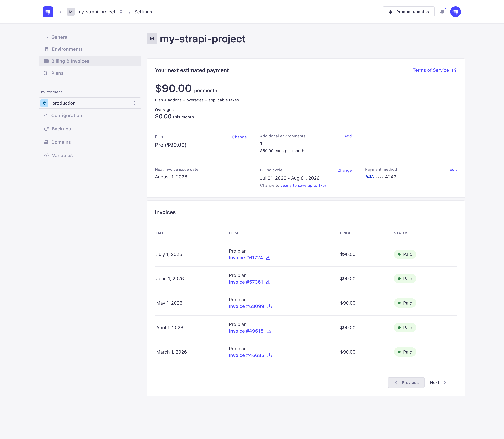Open Invoice #57361 link
The height and width of the screenshot is (439, 504).
click(x=246, y=282)
